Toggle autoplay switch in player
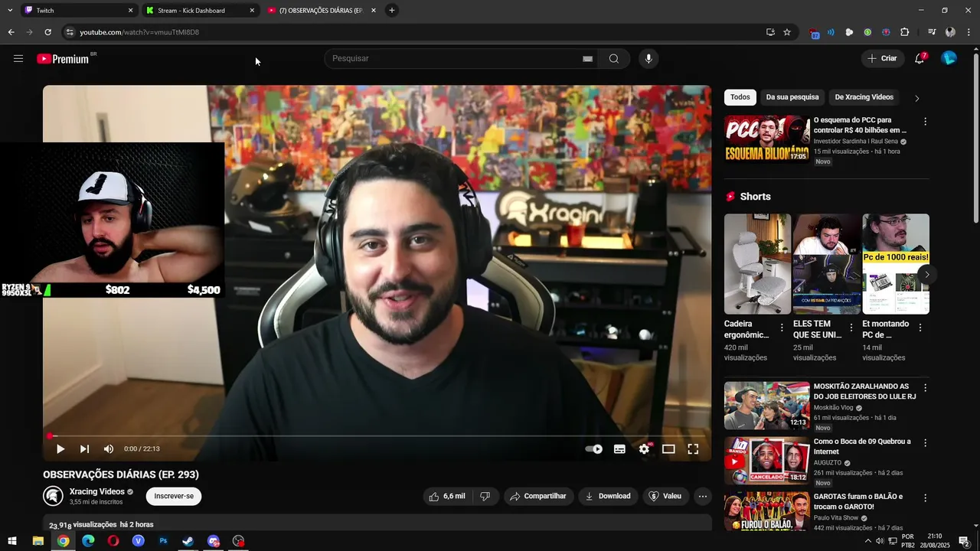Screen dimensions: 980x551 [x=594, y=449]
